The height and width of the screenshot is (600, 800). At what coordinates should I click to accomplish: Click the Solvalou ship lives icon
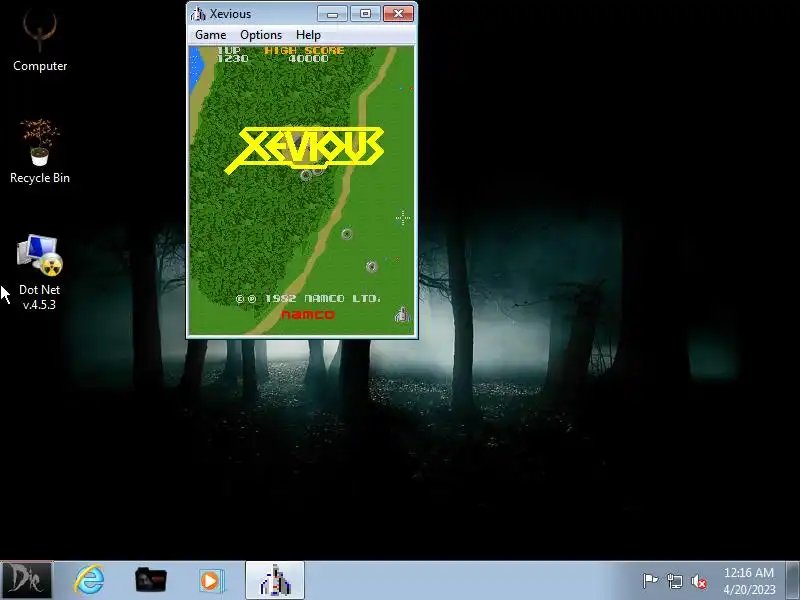point(402,314)
